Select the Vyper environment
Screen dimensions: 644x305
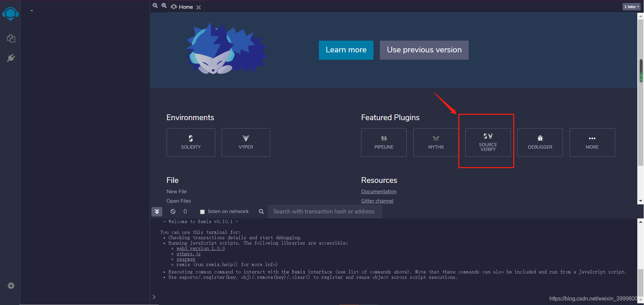[x=246, y=142]
